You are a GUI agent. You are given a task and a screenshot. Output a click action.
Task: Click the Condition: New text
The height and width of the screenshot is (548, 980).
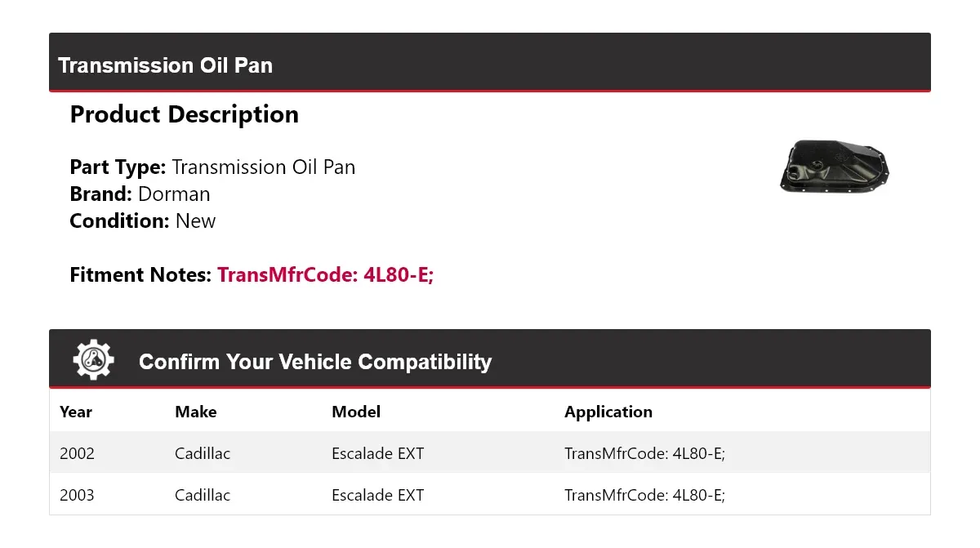click(x=143, y=221)
